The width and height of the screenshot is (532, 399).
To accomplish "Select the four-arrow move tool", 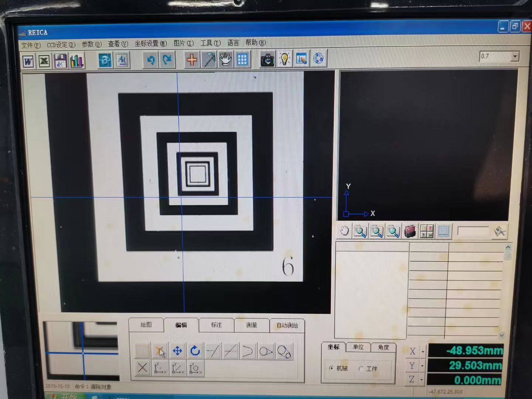I will [177, 351].
